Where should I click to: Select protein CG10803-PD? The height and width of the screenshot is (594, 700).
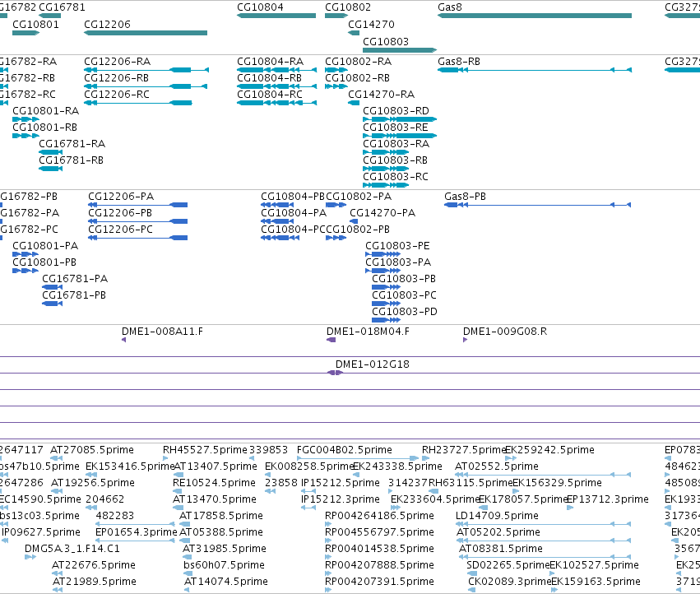[386, 320]
